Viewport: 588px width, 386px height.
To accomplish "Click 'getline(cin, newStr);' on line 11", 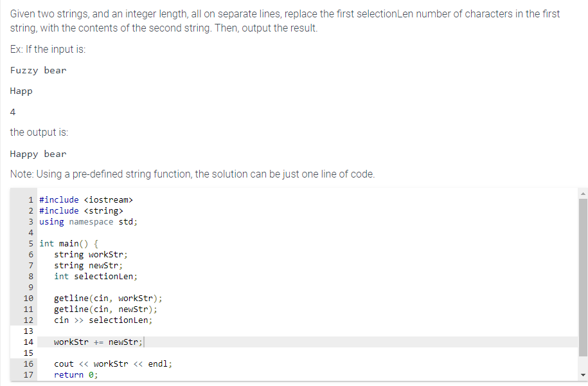I will [x=106, y=309].
